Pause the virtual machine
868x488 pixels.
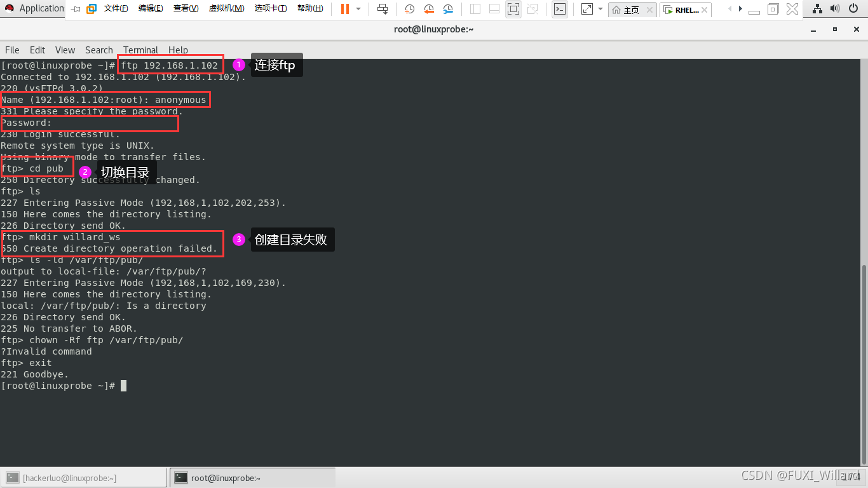344,9
